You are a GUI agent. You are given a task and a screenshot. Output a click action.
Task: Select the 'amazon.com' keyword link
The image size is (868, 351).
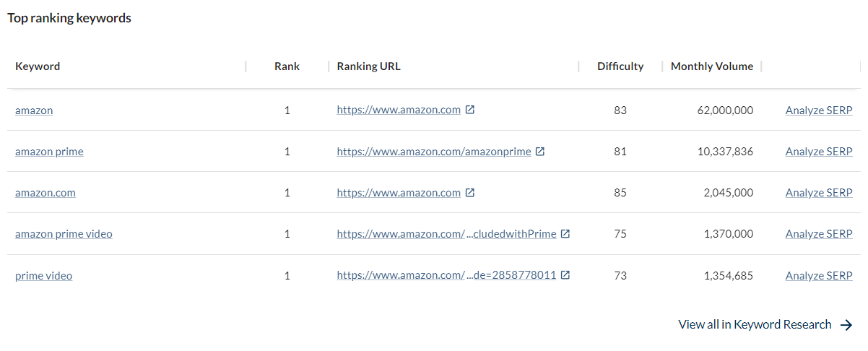point(45,193)
